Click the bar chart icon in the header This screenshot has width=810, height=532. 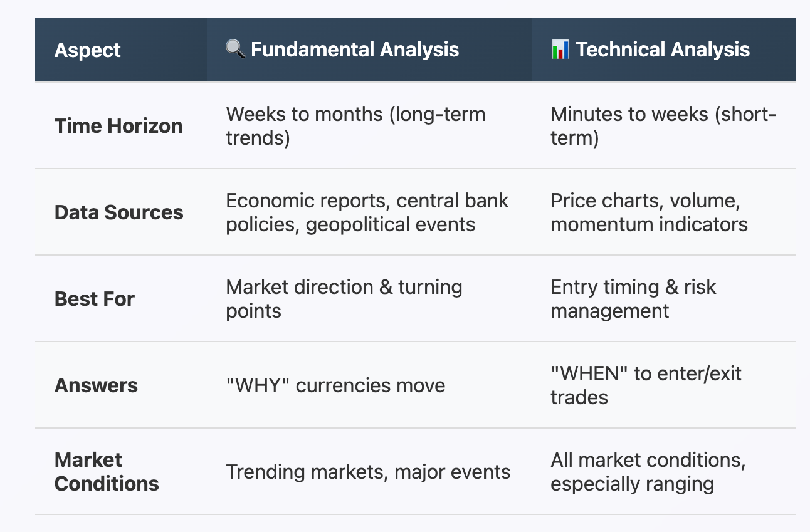click(x=560, y=50)
